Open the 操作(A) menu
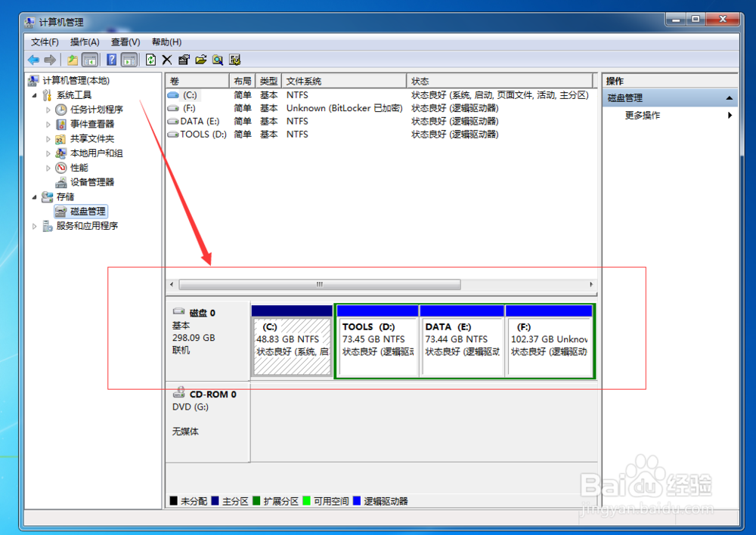The image size is (756, 535). click(x=85, y=42)
